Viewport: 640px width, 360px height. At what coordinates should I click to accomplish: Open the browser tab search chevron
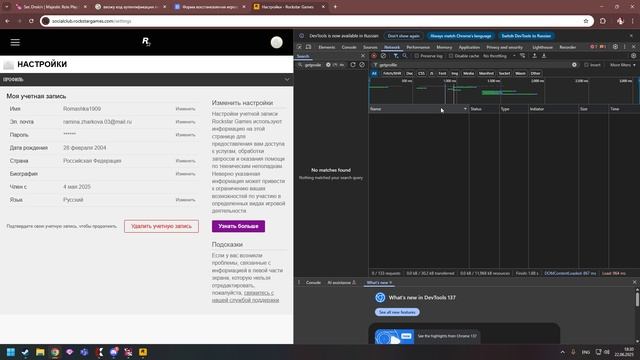click(x=7, y=7)
